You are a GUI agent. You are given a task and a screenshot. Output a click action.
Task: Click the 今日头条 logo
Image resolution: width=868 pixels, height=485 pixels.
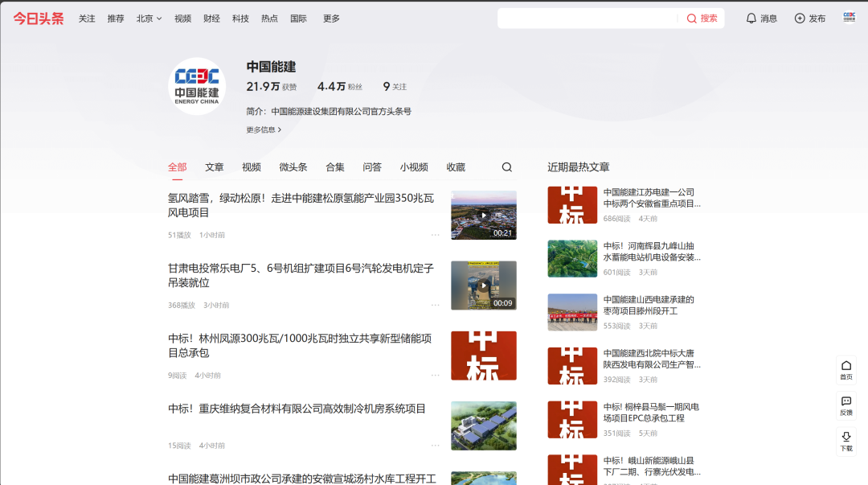pyautogui.click(x=39, y=18)
